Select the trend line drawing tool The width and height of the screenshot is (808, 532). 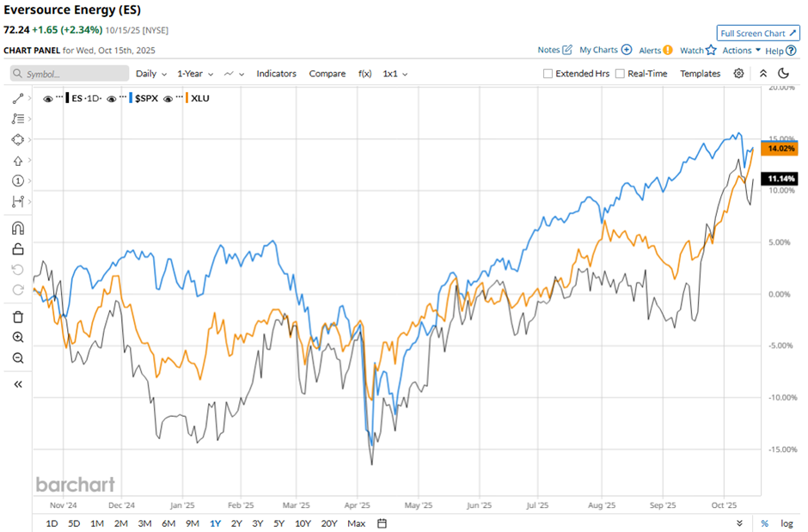pyautogui.click(x=17, y=98)
